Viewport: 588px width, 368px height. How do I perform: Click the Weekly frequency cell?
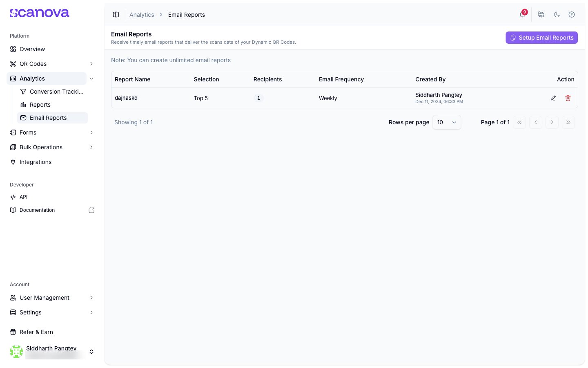click(328, 98)
